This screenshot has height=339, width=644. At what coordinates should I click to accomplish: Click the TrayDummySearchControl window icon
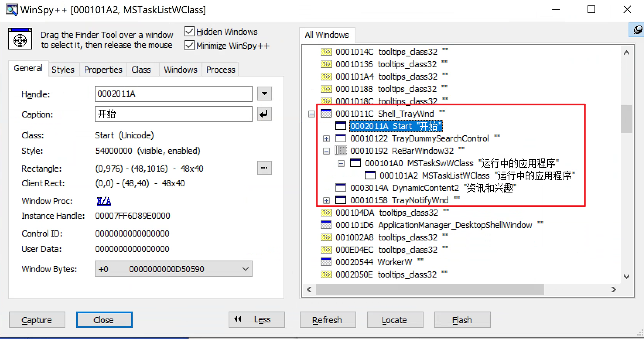[341, 138]
